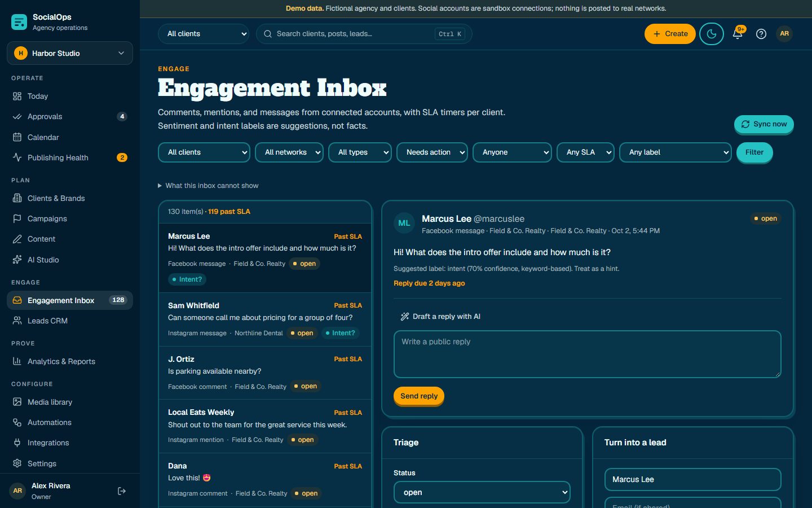Click the Engagement Inbox tray icon
This screenshot has width=812, height=508.
pyautogui.click(x=17, y=300)
